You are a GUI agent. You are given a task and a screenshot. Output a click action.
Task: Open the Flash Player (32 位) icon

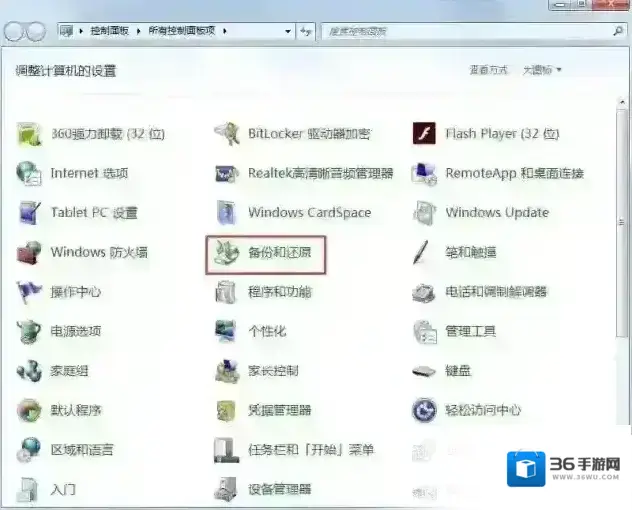424,133
